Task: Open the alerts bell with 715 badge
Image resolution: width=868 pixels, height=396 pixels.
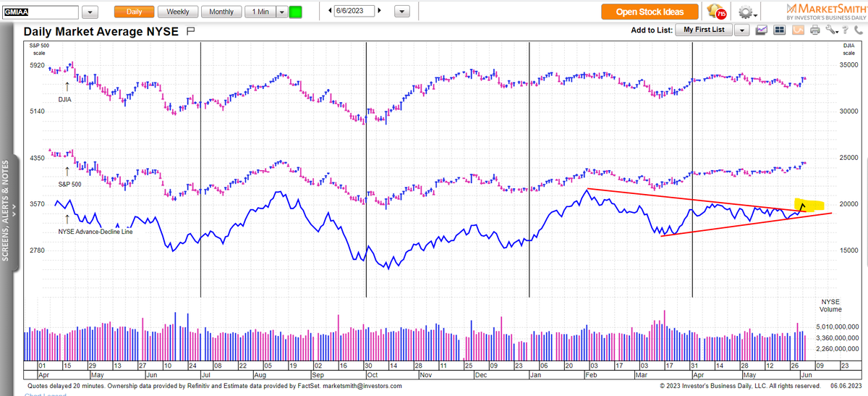Action: pos(716,12)
